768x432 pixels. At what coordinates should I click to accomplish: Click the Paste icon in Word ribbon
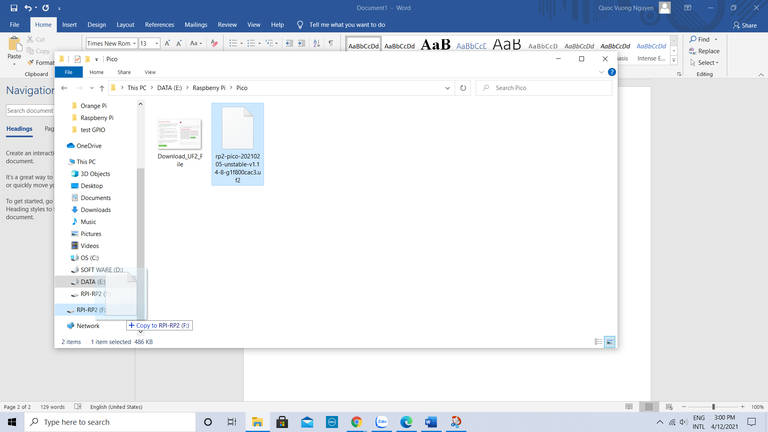click(14, 47)
